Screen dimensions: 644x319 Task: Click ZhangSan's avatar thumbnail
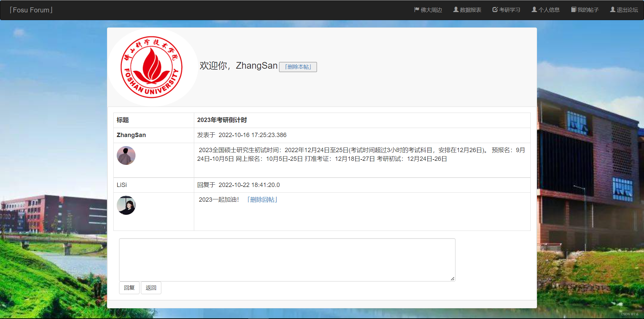[126, 155]
